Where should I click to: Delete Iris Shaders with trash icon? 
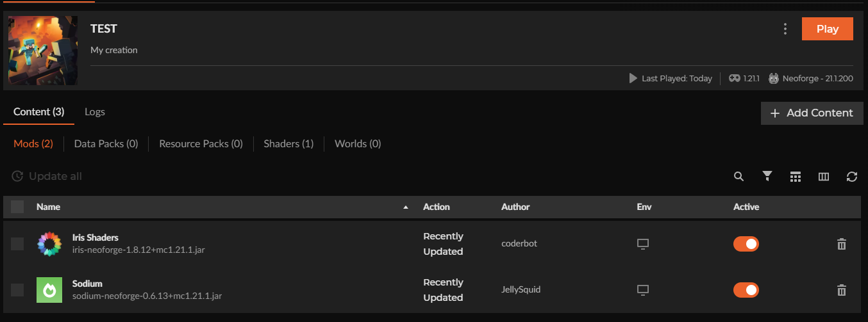tap(842, 244)
